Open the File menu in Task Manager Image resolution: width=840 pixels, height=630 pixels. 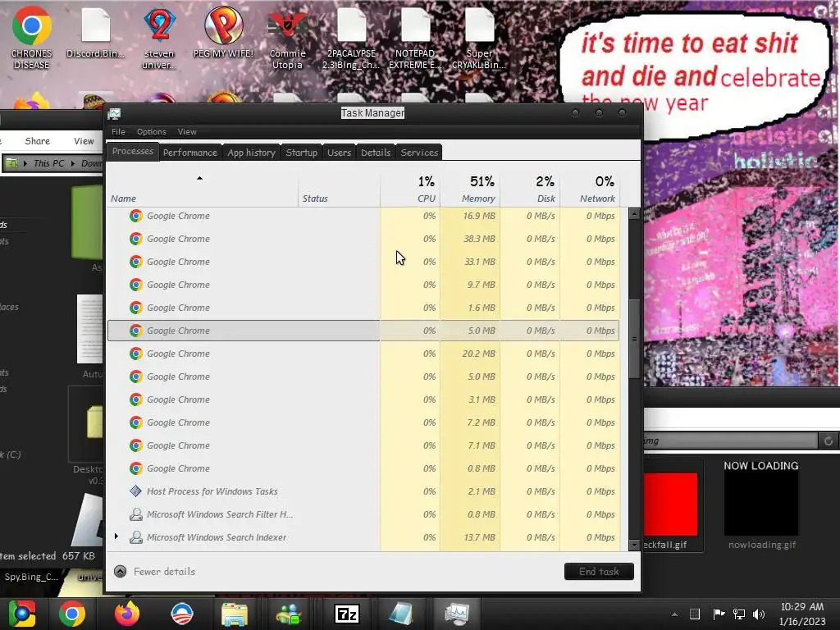[118, 132]
